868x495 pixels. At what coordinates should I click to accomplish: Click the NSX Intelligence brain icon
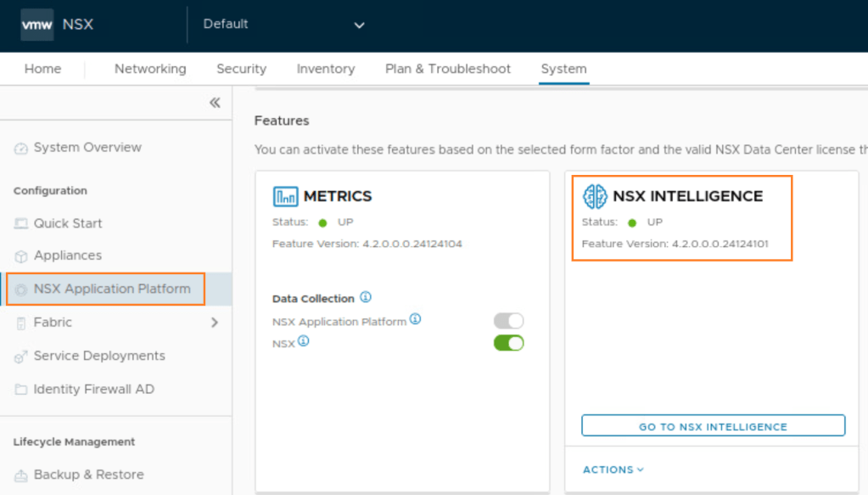click(595, 196)
